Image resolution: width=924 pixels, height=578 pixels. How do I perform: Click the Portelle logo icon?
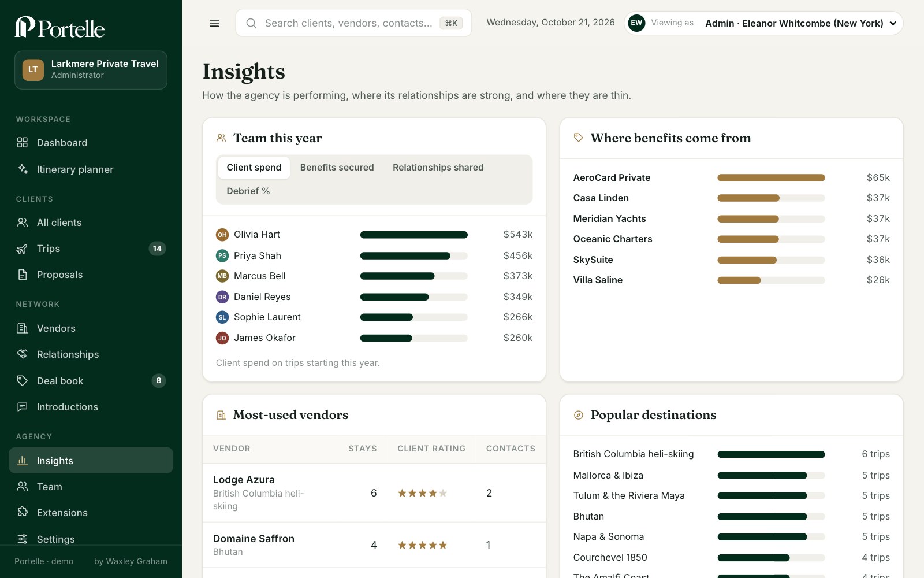(x=25, y=27)
